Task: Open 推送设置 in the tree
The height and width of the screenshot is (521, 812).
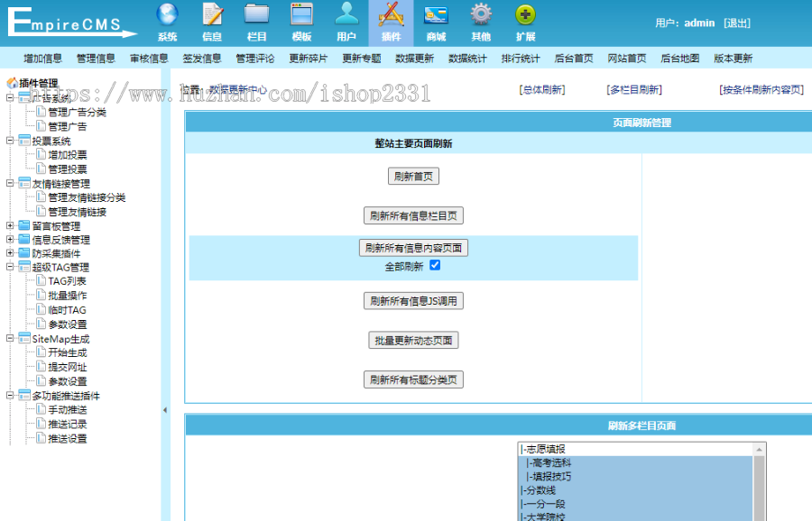Action: [68, 439]
